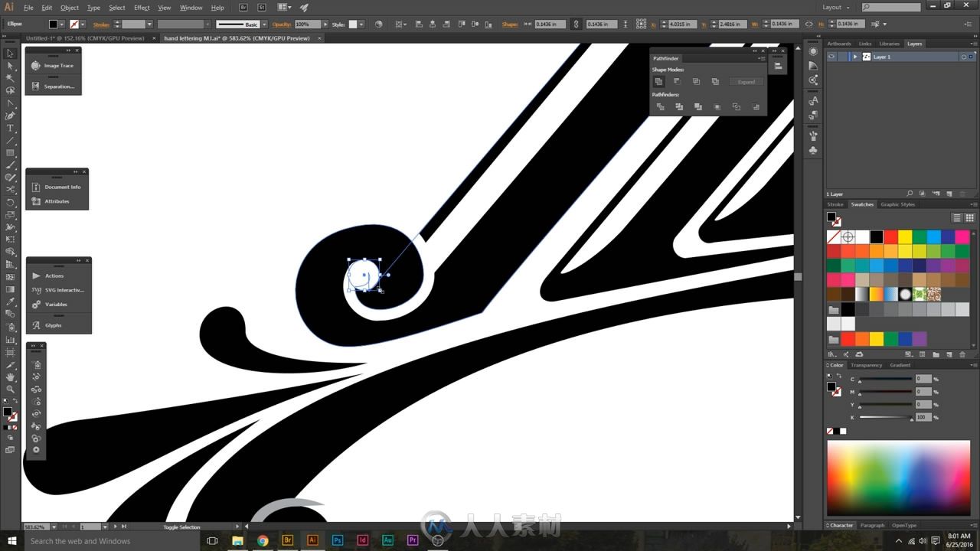Image resolution: width=980 pixels, height=551 pixels.
Task: Click Crop pathfinder icon
Action: [x=717, y=107]
